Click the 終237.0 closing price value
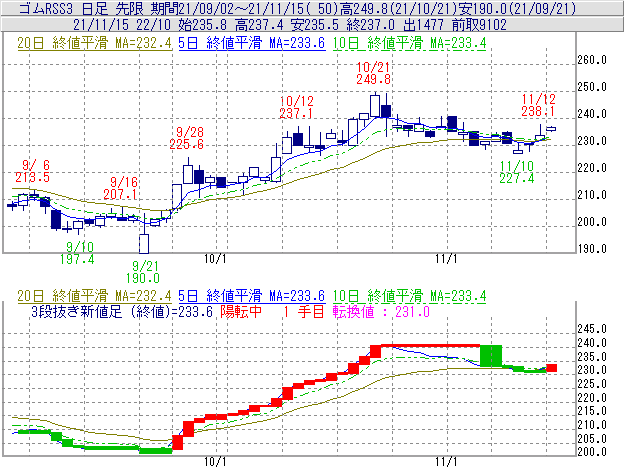This screenshot has height=475, width=624. (x=370, y=25)
